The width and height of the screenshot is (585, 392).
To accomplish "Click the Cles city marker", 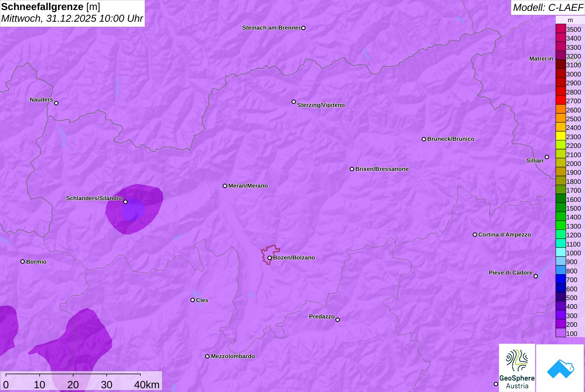I will (193, 300).
